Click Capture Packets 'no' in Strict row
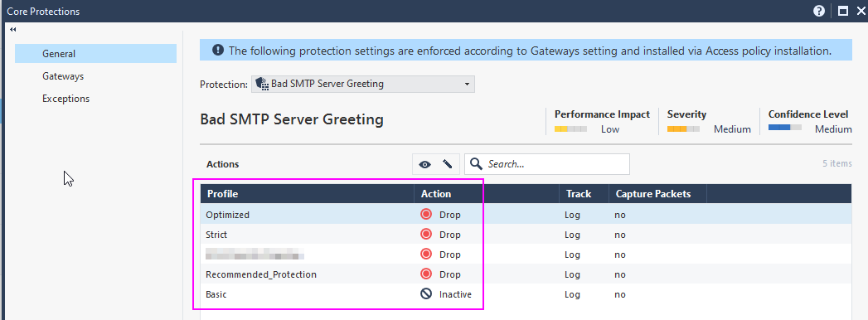 [620, 235]
